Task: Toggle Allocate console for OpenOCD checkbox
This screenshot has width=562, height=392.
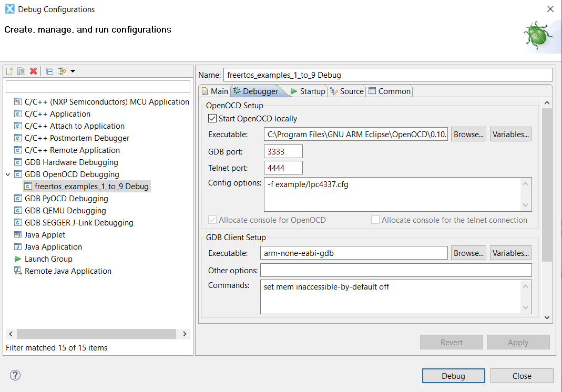Action: [212, 220]
